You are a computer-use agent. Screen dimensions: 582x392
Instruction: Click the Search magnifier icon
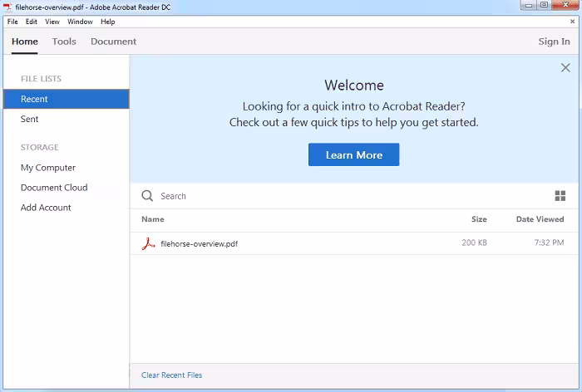147,196
